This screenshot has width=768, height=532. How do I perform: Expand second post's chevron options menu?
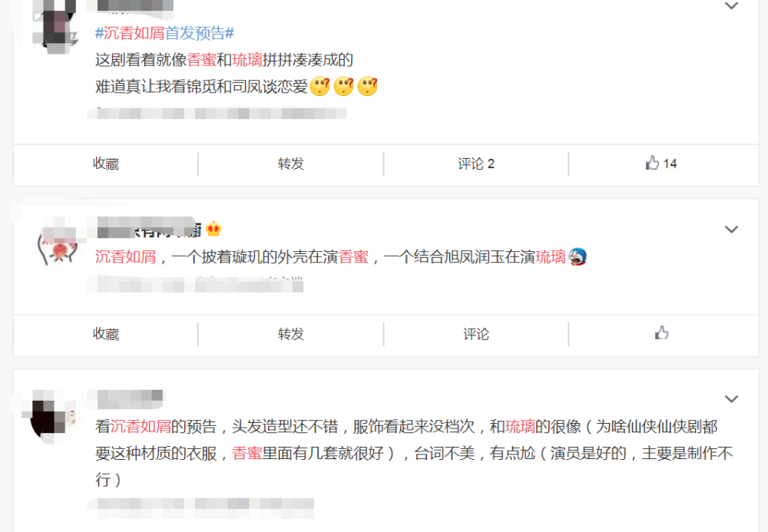pyautogui.click(x=731, y=229)
